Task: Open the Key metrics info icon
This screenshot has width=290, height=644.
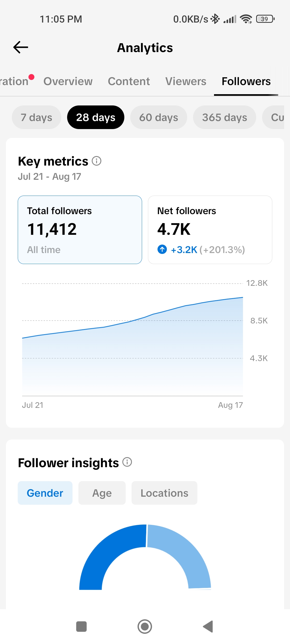Action: pos(97,161)
